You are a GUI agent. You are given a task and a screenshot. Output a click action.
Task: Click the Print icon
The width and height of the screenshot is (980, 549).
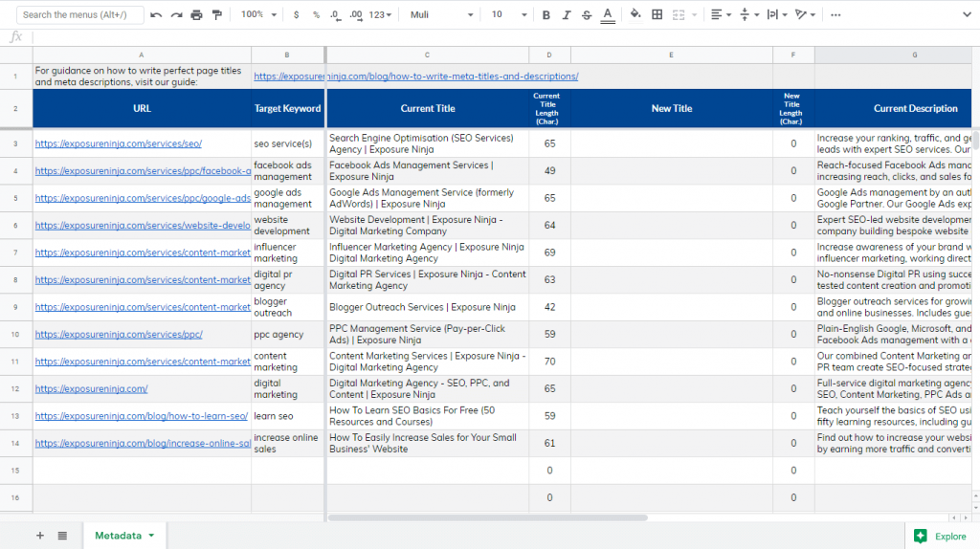(x=196, y=15)
